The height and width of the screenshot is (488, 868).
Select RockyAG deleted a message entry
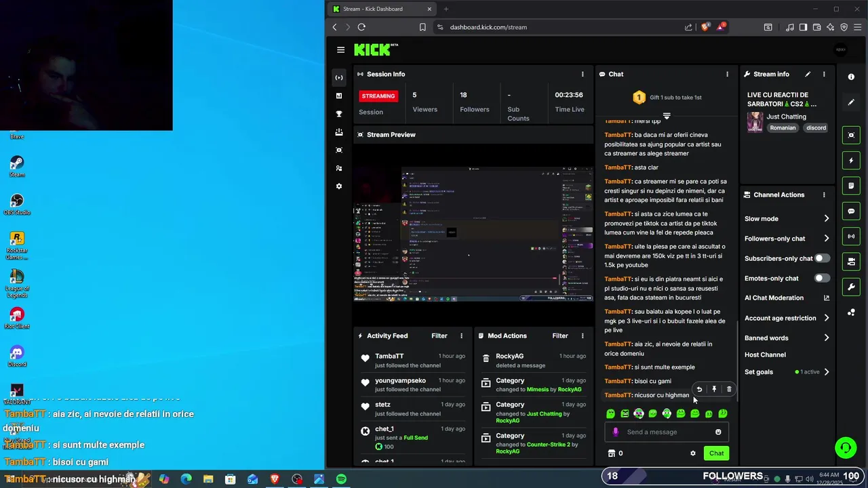coord(533,360)
